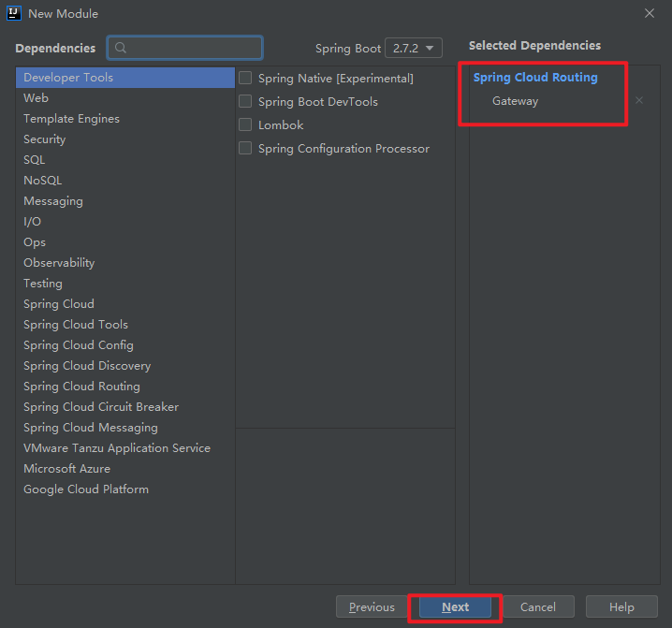
Task: Close the New Module dialog
Action: click(x=650, y=13)
